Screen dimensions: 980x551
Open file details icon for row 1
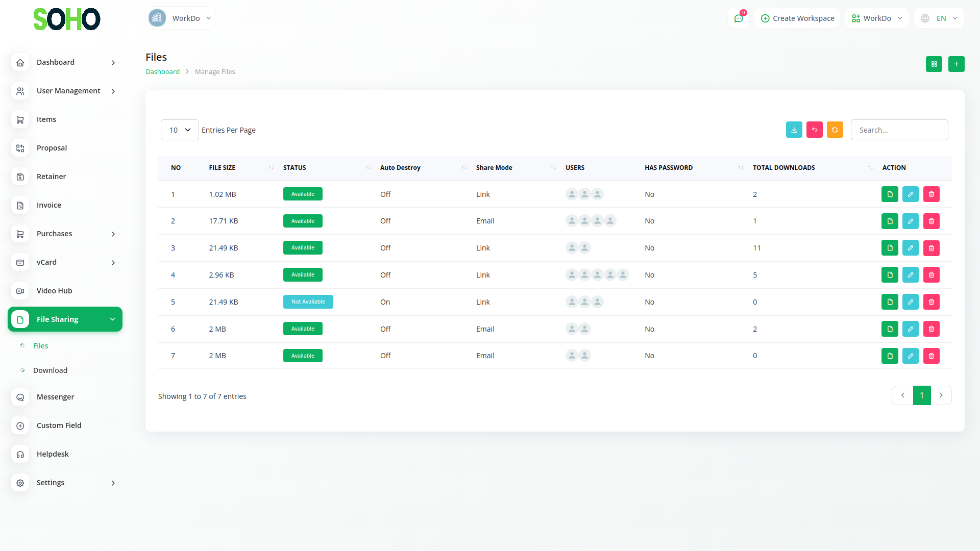click(x=889, y=194)
